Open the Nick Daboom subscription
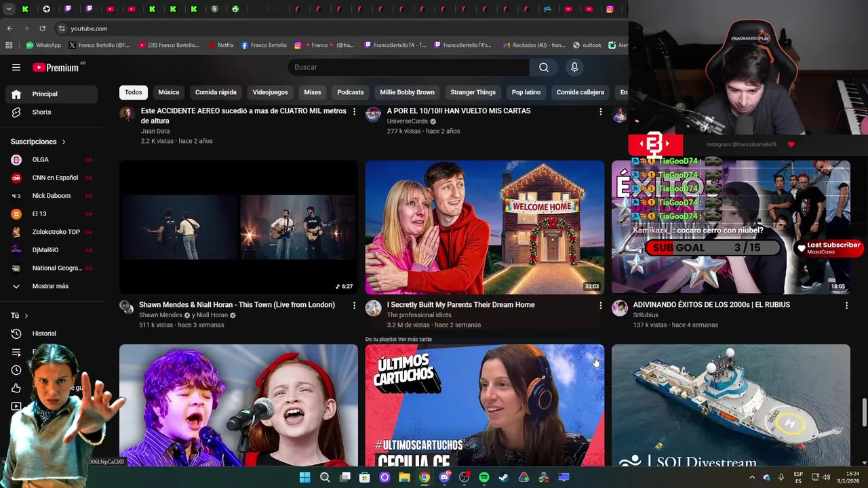Image resolution: width=868 pixels, height=488 pixels. click(x=52, y=196)
